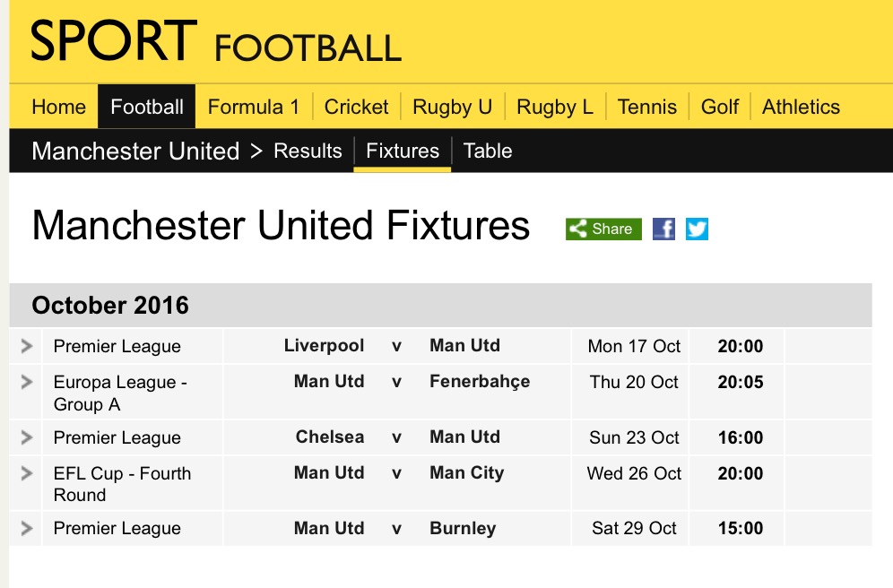Expand the Chelsea v Man Utd fixture
893x588 pixels.
click(x=26, y=438)
